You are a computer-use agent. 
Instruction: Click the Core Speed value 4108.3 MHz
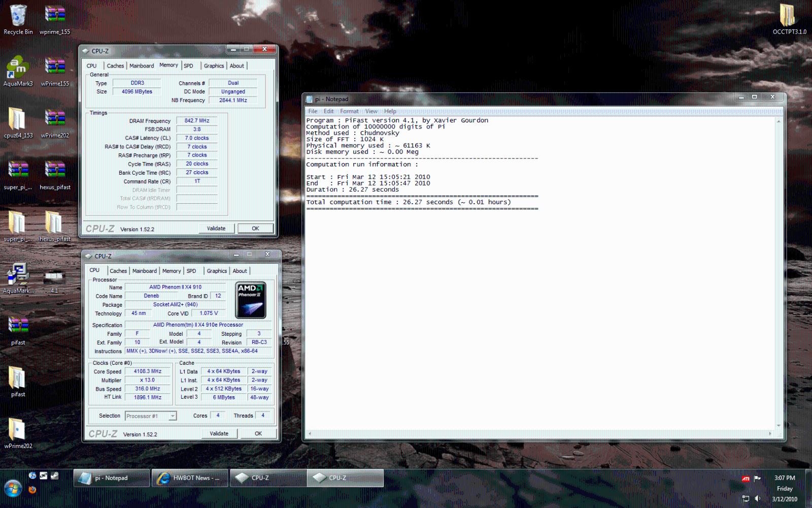click(148, 371)
